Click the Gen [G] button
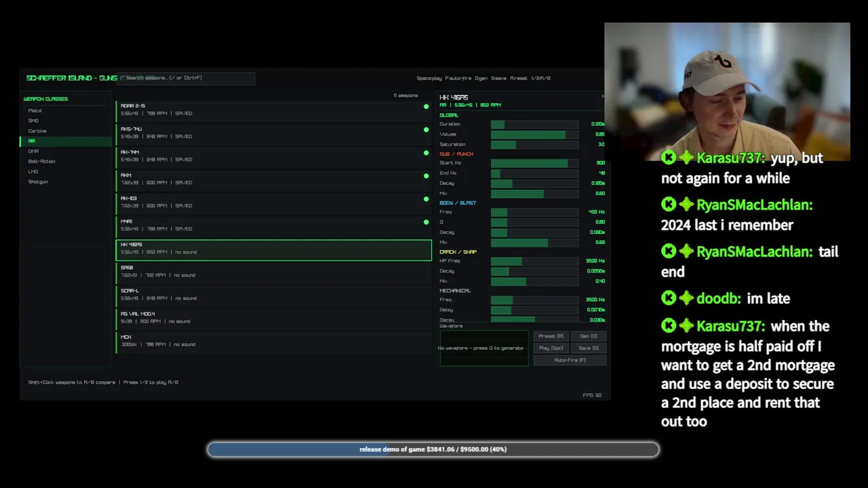 point(589,336)
